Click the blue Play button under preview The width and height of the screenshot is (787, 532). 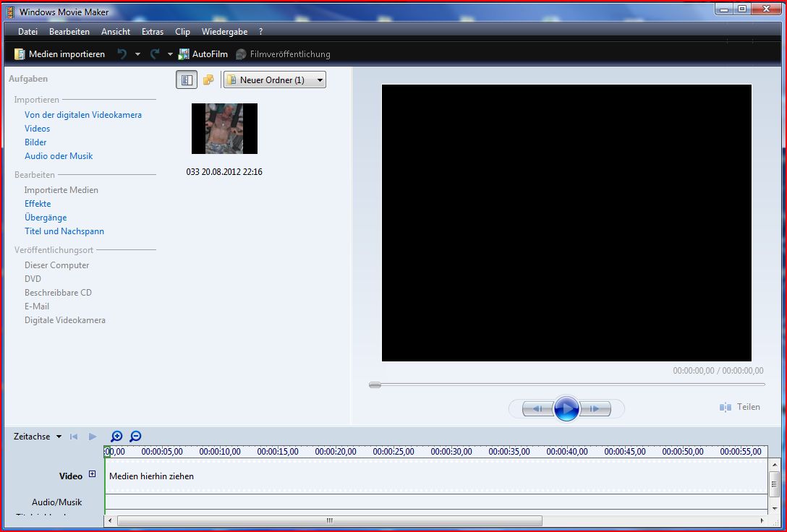tap(566, 408)
